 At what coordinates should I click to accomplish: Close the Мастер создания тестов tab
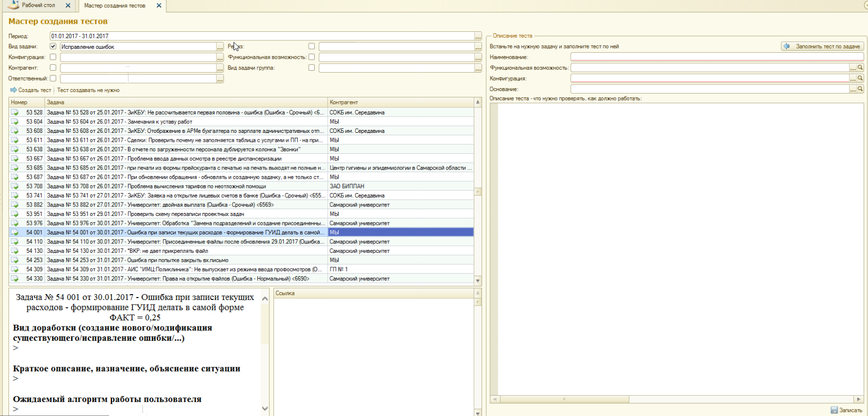click(x=159, y=5)
